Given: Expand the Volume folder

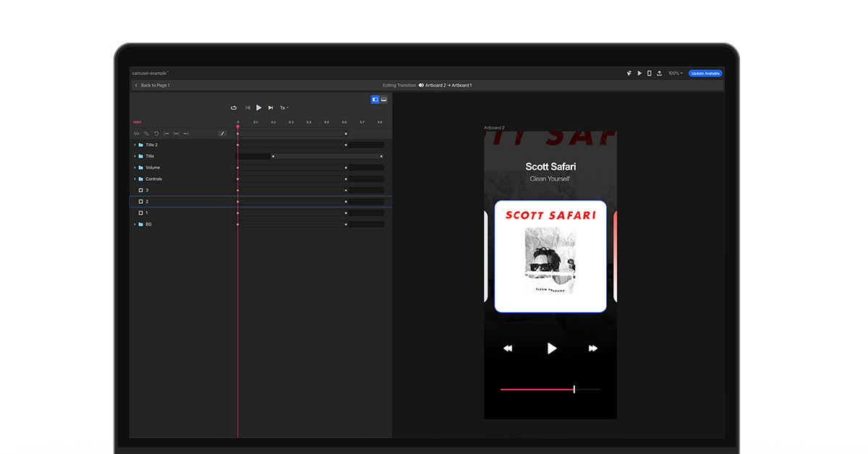Looking at the screenshot, I should pos(135,168).
